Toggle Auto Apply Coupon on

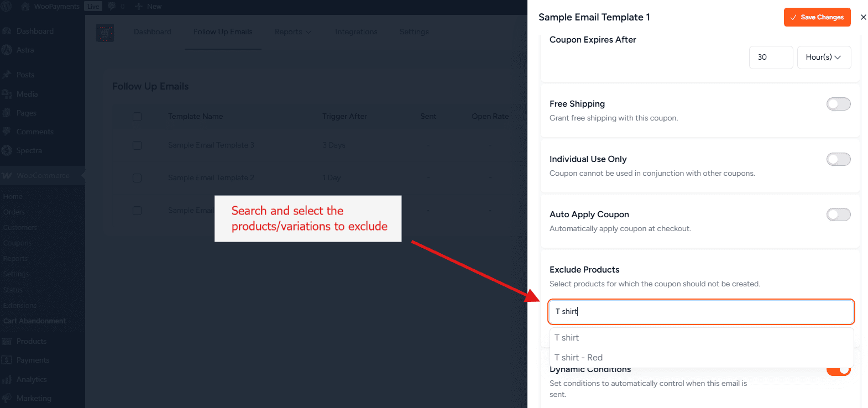[x=838, y=215]
